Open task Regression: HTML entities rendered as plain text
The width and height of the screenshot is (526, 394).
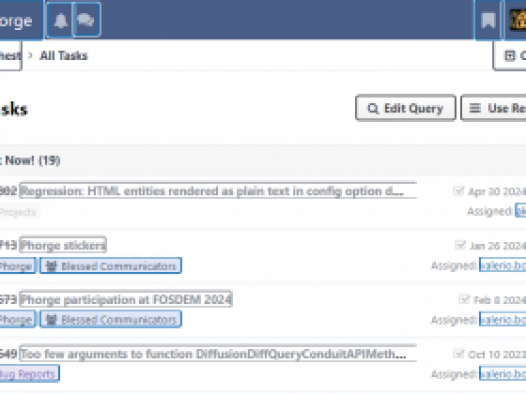218,191
